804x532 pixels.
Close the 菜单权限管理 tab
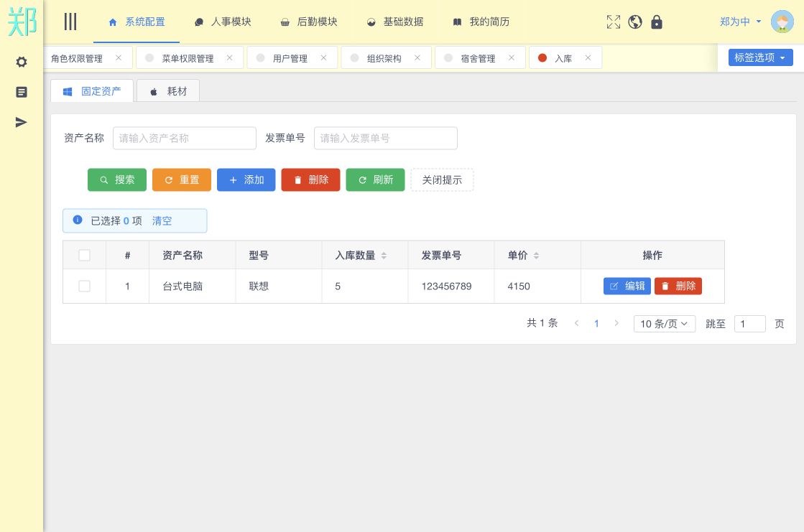[x=230, y=58]
